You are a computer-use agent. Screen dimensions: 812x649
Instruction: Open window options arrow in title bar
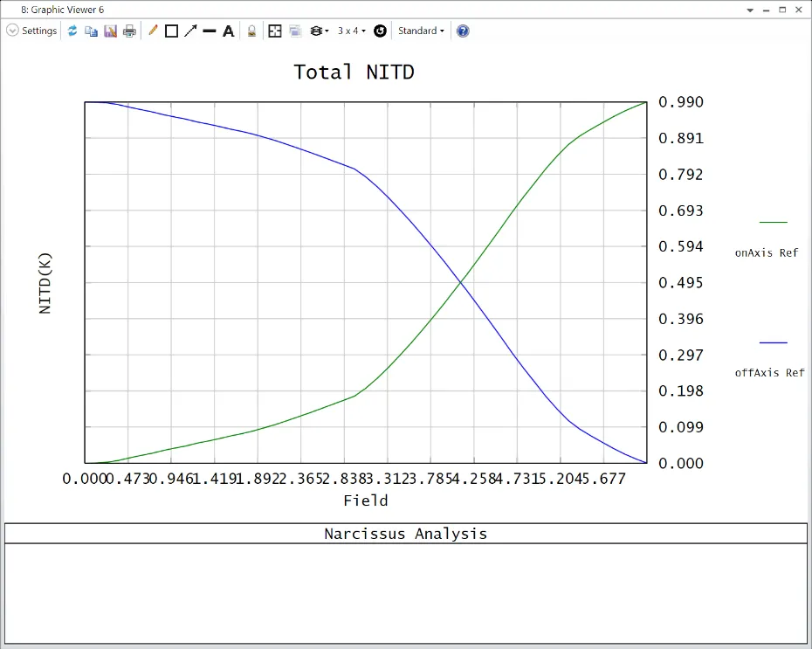click(750, 9)
